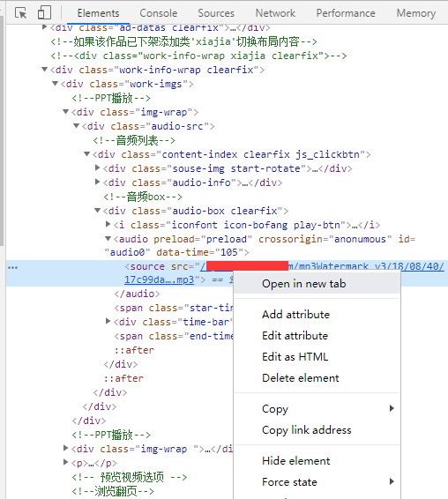Select the 音频列表 comment line

pyautogui.click(x=134, y=140)
